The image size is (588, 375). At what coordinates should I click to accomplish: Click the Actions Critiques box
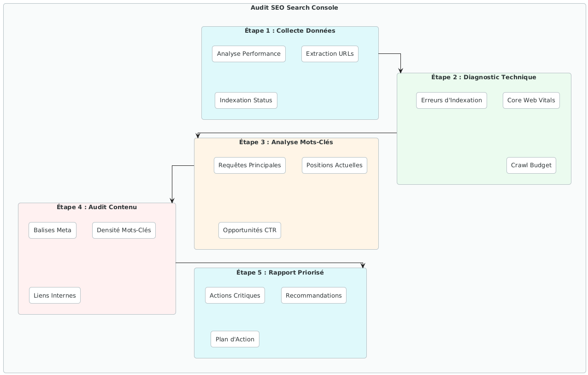(235, 295)
